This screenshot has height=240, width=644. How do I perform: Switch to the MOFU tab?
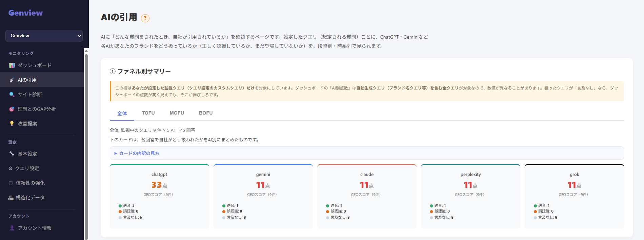pyautogui.click(x=177, y=113)
